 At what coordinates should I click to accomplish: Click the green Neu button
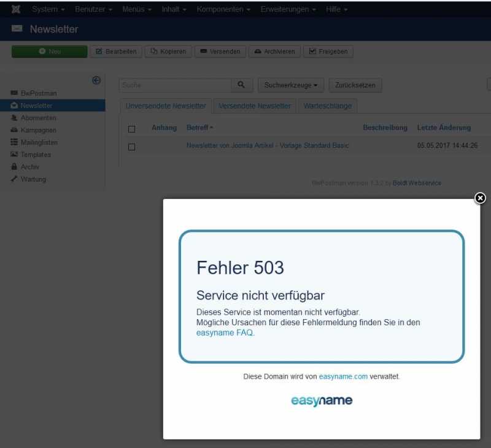[50, 52]
